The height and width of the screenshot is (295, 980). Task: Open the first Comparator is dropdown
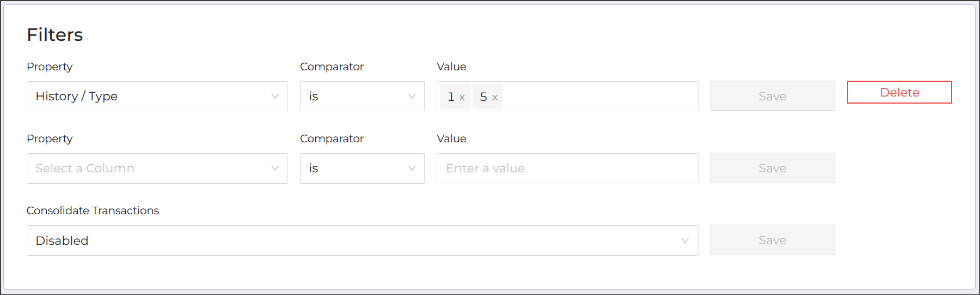click(x=362, y=97)
